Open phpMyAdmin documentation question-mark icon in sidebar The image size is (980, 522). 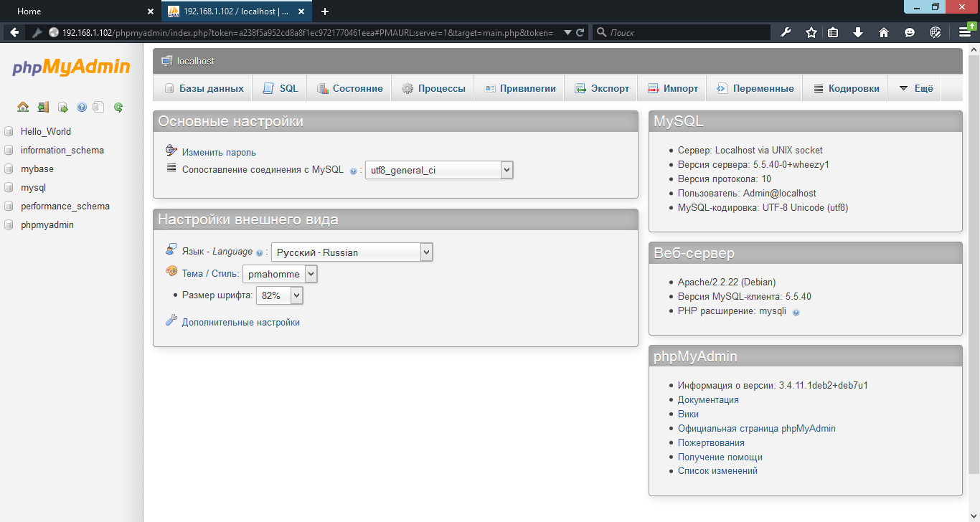(x=81, y=107)
